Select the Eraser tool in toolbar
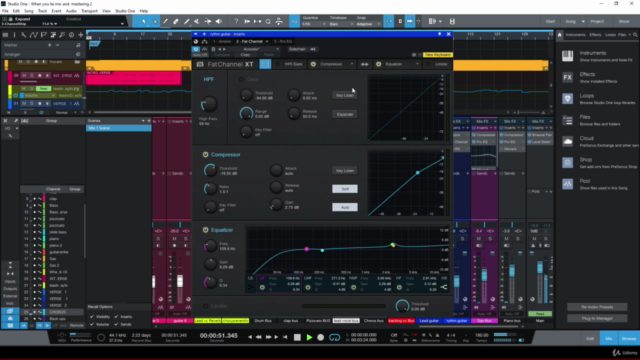The width and height of the screenshot is (640, 360). pyautogui.click(x=176, y=21)
